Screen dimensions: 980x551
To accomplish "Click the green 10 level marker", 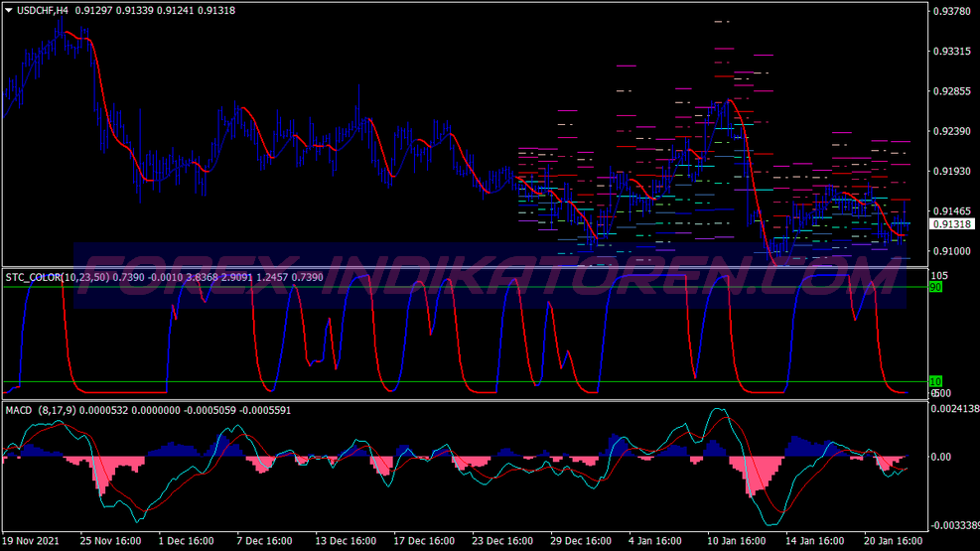I will click(x=934, y=381).
